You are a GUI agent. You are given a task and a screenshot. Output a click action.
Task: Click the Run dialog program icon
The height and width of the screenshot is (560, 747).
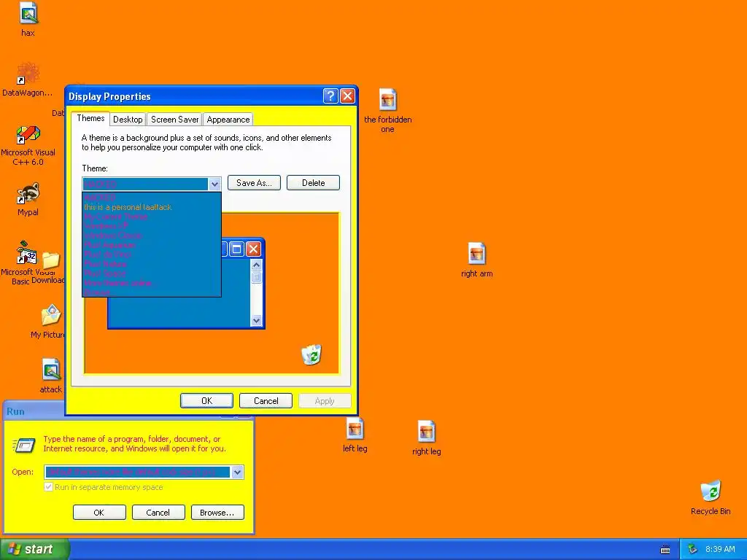click(x=24, y=446)
